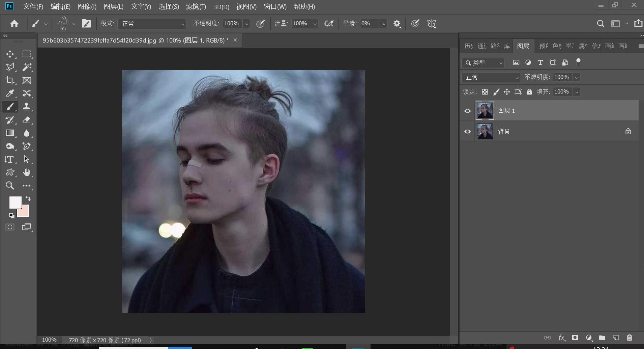Select the Zoom tool
This screenshot has width=644, height=349.
point(10,186)
